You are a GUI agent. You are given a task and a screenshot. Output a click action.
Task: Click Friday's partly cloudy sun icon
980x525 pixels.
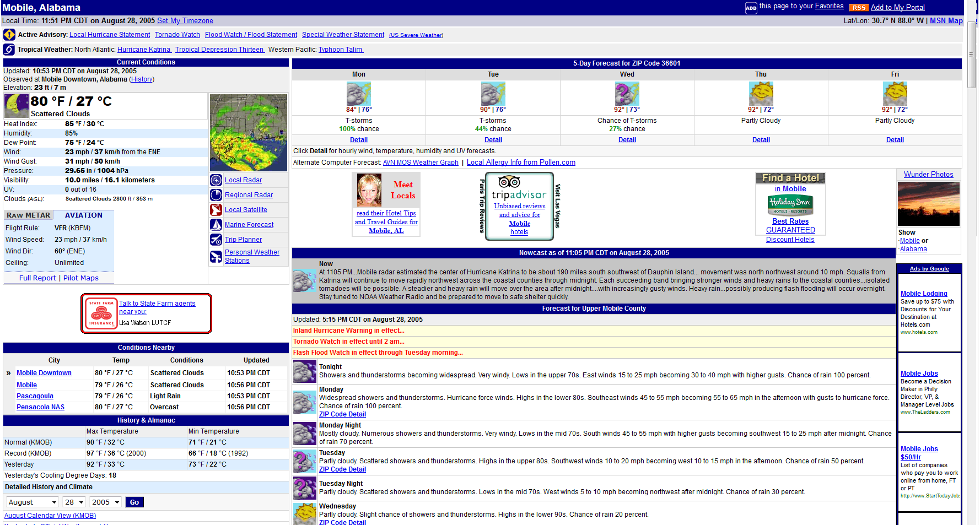point(895,94)
